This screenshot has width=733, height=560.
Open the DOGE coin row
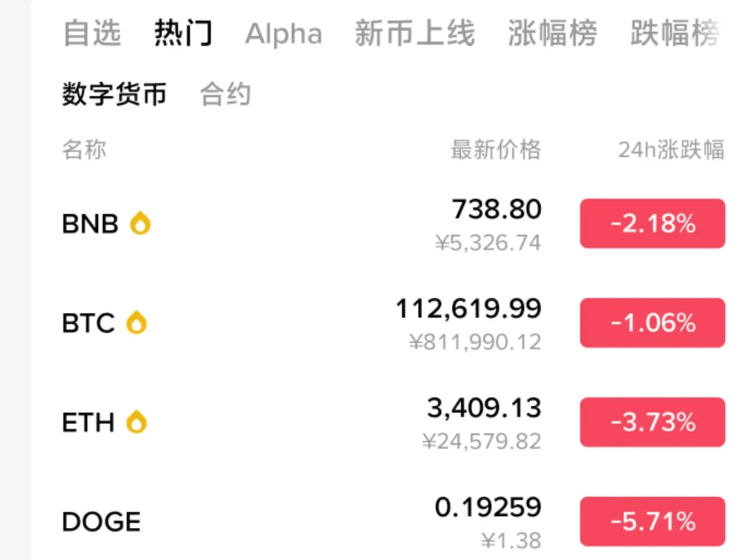[382, 521]
